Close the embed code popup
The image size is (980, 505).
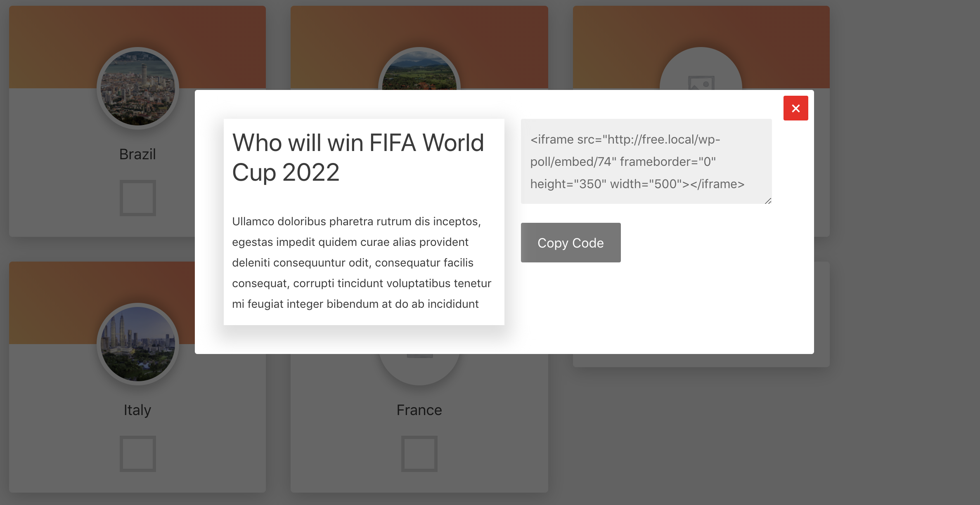click(x=795, y=108)
